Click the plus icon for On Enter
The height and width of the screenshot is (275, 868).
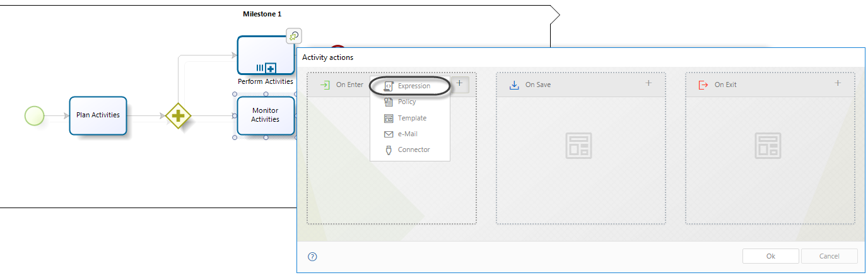pos(460,84)
